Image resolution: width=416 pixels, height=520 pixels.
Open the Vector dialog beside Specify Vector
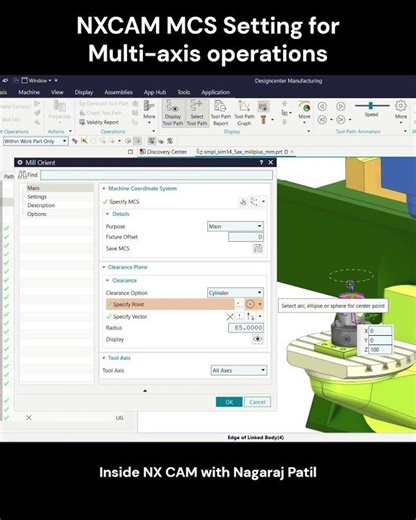[240, 316]
